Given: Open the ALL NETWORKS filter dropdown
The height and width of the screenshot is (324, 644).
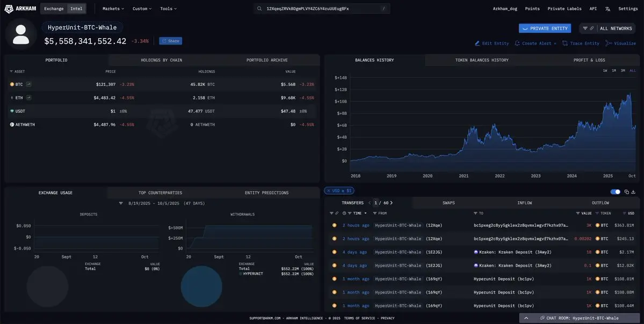Looking at the screenshot, I should 607,28.
